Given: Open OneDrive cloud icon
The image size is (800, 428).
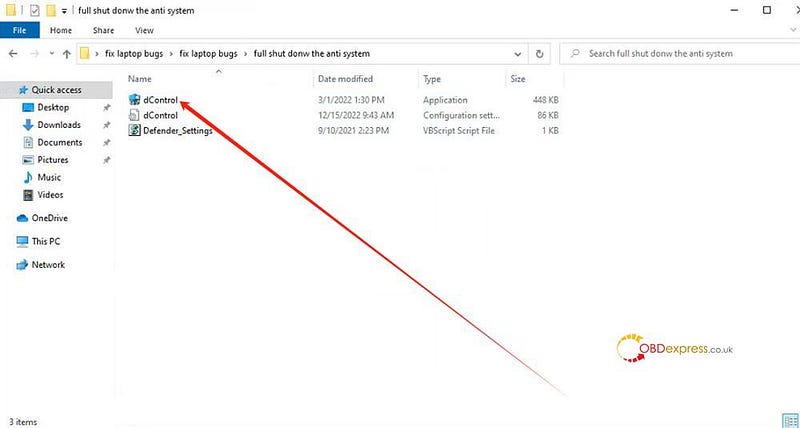Looking at the screenshot, I should (x=22, y=218).
